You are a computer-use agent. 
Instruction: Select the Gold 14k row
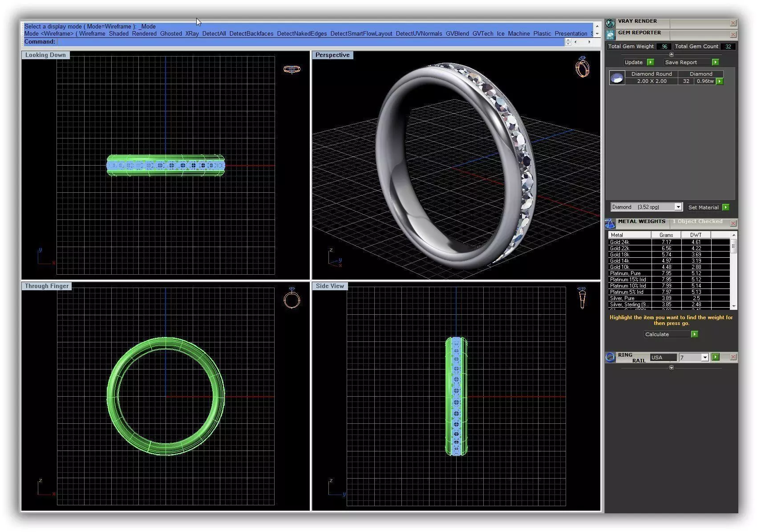click(x=669, y=261)
